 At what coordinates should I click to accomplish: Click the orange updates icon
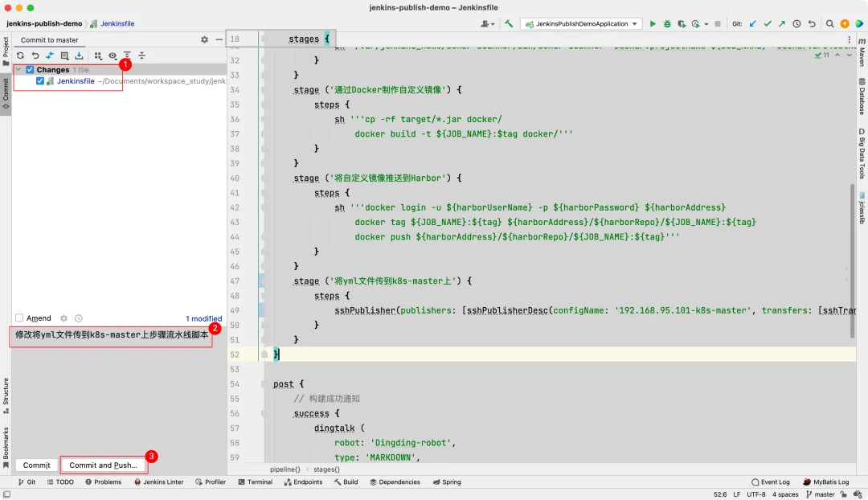pos(845,24)
